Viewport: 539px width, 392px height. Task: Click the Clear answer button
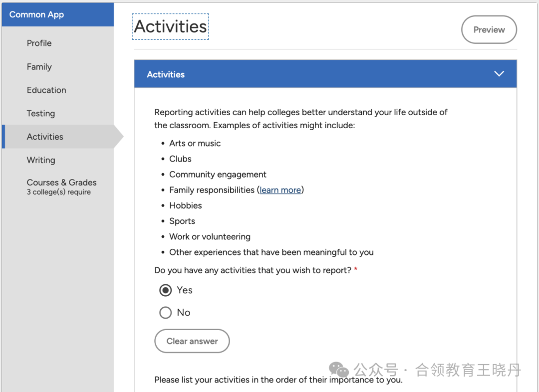[x=192, y=341]
